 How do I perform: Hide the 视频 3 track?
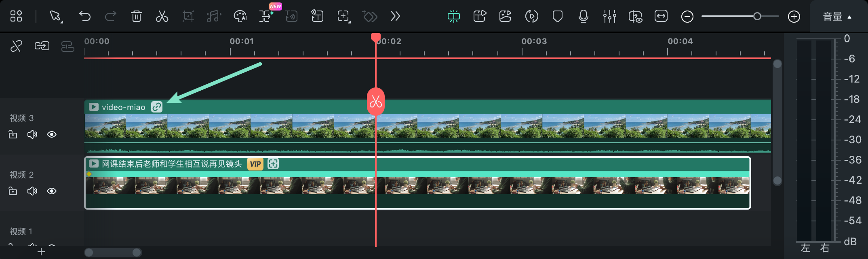52,134
